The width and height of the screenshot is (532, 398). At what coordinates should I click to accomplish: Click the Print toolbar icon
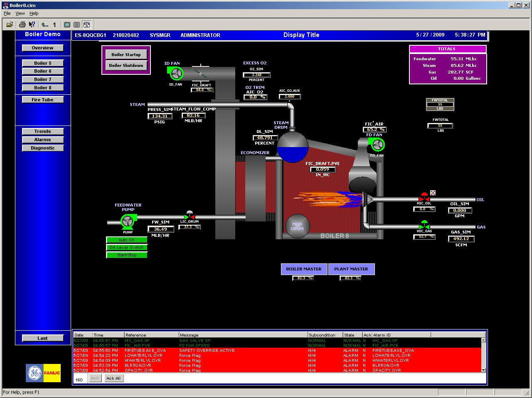point(22,25)
